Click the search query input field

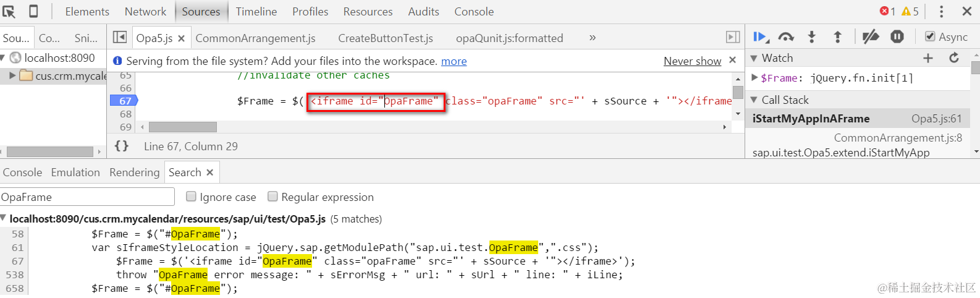click(87, 197)
